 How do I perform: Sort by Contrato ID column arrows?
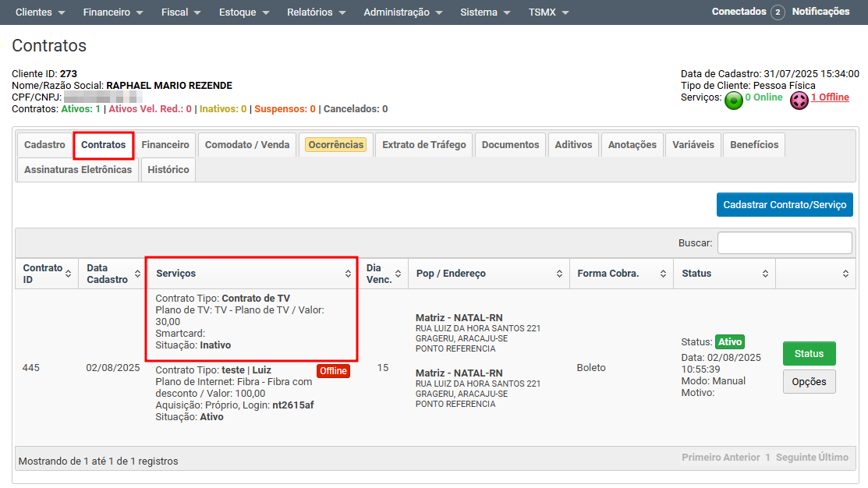[68, 274]
